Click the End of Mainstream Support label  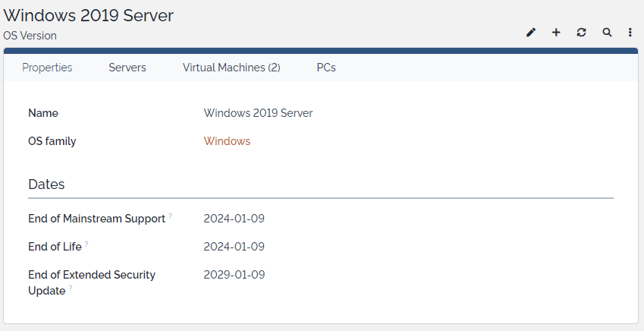click(x=96, y=219)
